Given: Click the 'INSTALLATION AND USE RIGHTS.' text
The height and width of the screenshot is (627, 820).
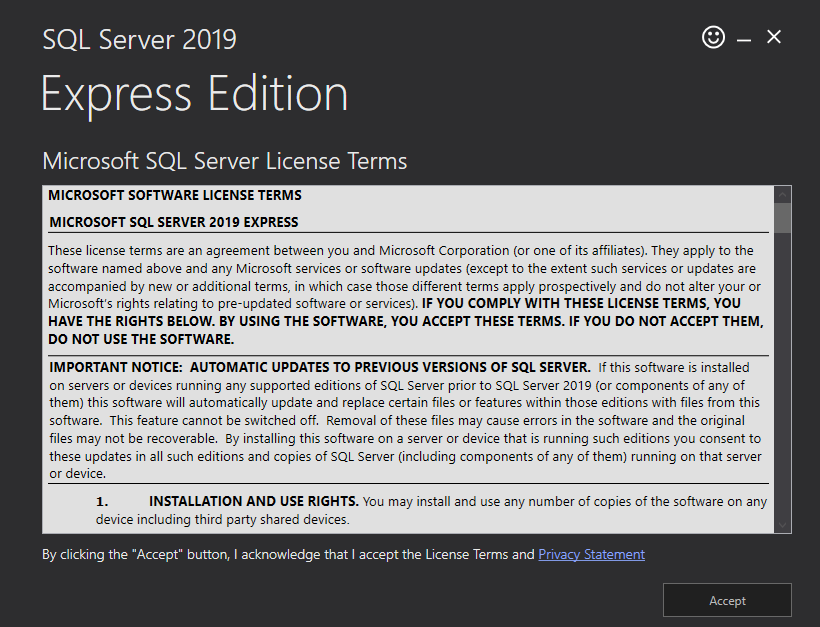Looking at the screenshot, I should click(254, 501).
